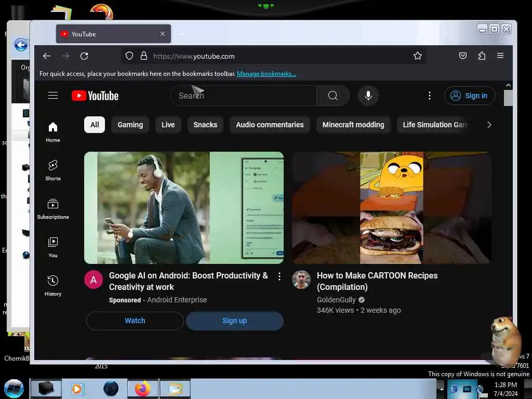This screenshot has width=532, height=399.
Task: Reload the YouTube page
Action: tap(84, 56)
